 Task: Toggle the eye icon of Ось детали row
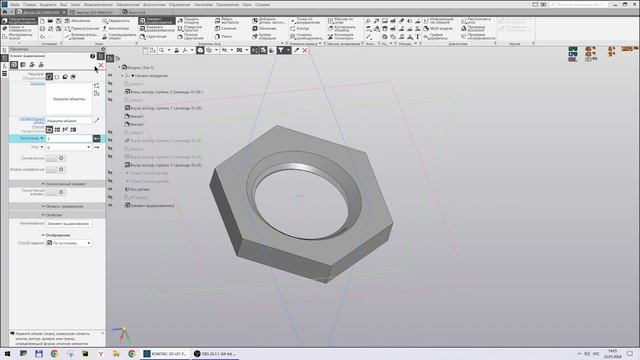pos(110,189)
